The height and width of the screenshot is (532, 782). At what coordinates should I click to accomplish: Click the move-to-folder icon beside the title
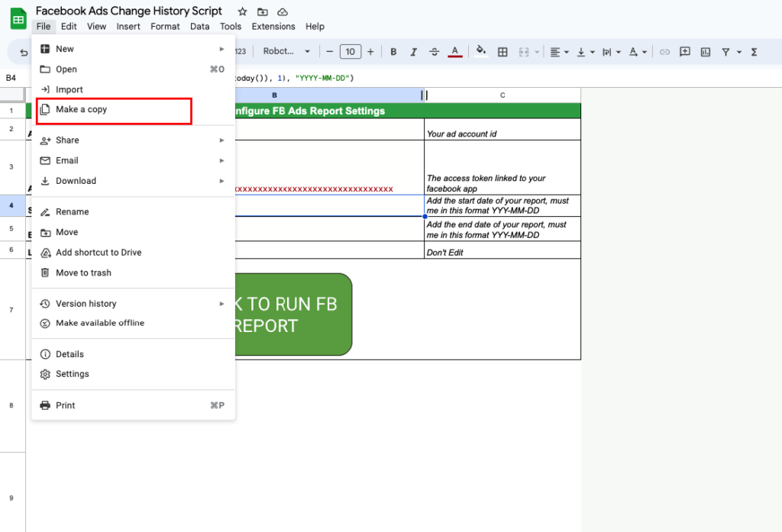(x=263, y=11)
